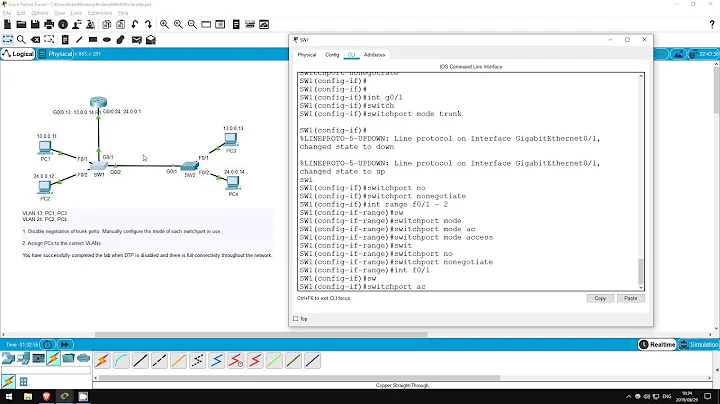Click the help question mark icon
The image size is (720, 404).
click(712, 24)
